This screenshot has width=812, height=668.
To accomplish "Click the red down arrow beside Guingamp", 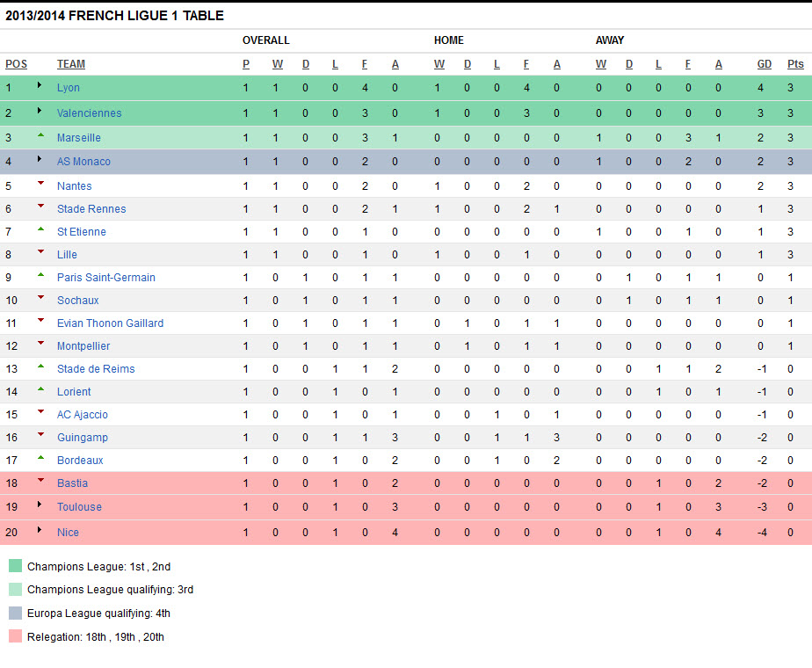I will pyautogui.click(x=40, y=435).
